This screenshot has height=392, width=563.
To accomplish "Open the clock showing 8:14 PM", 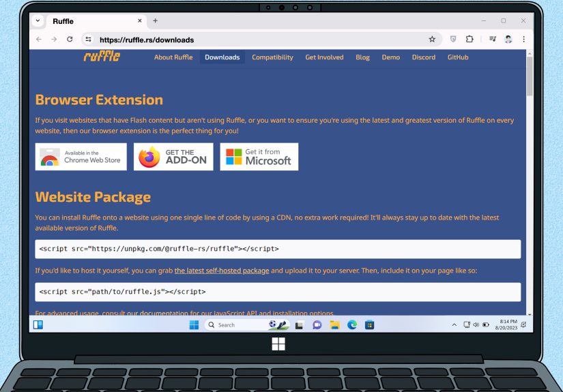I will point(506,325).
